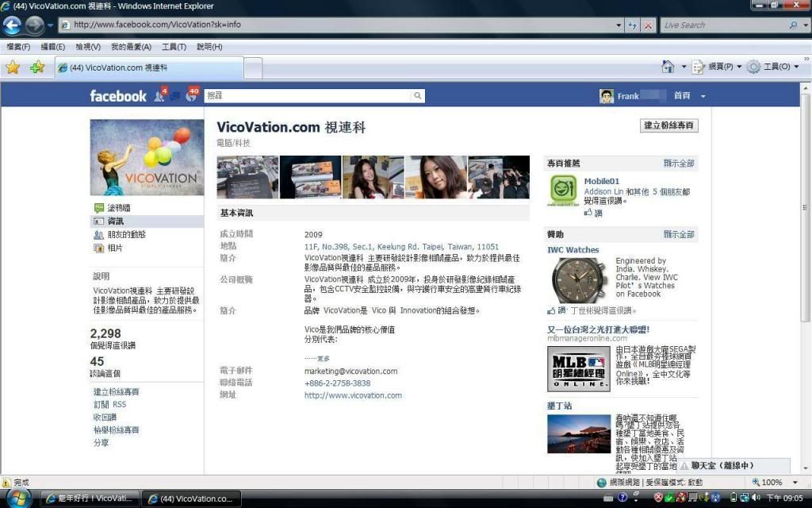
Task: Click 顯示全部 next to 專頁推薦
Action: [679, 164]
